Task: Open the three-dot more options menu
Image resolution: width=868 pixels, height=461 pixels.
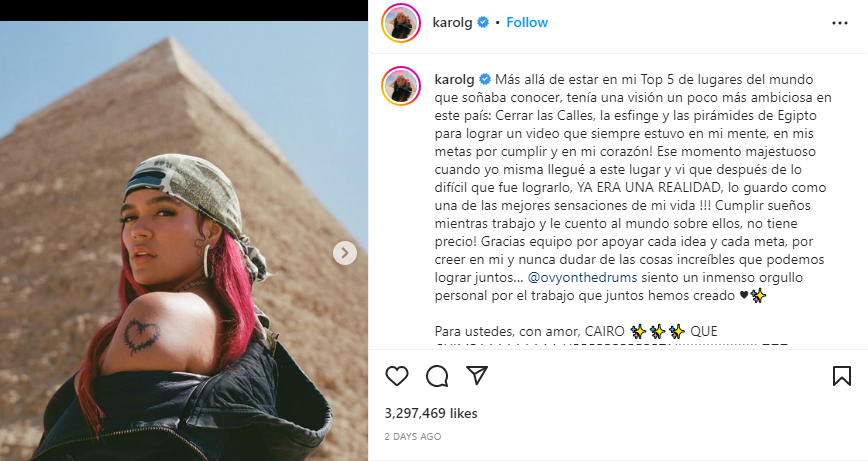Action: click(840, 23)
